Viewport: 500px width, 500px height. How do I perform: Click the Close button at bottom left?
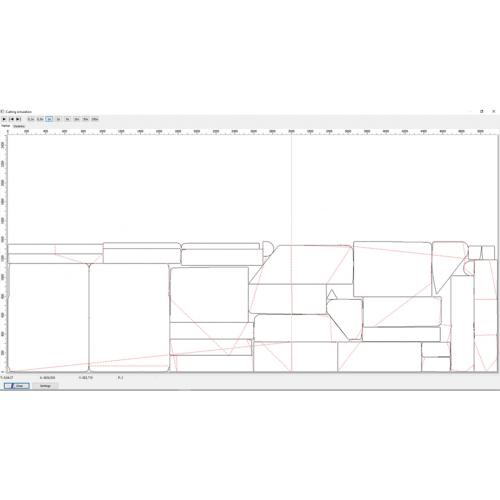[17, 386]
